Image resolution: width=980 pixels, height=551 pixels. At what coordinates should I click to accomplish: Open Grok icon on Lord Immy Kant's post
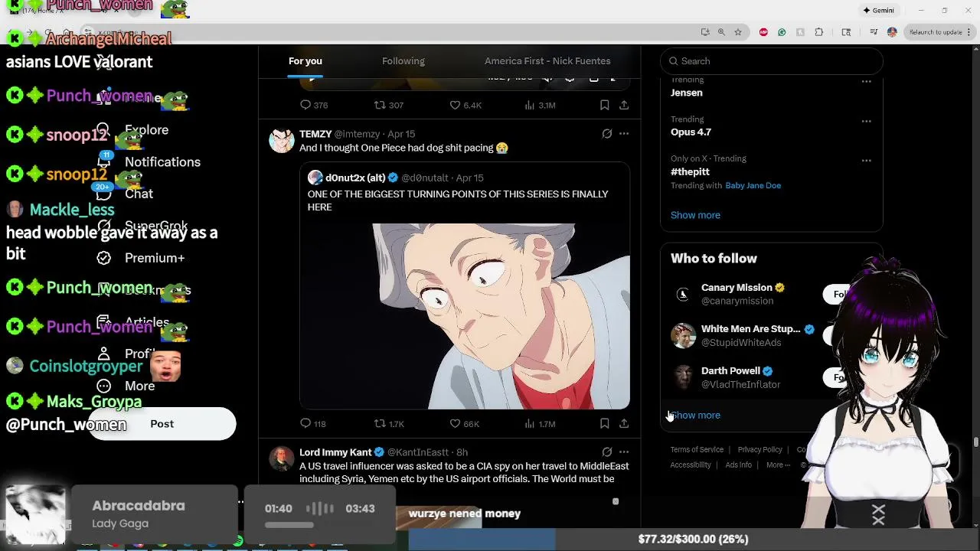click(x=607, y=452)
